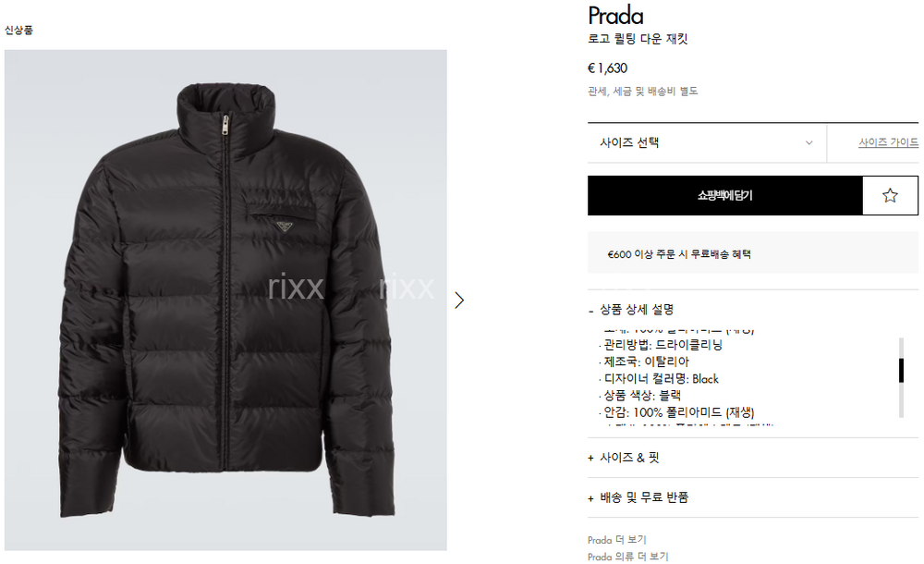Open the size selection dropdown
The width and height of the screenshot is (924, 564).
pyautogui.click(x=707, y=142)
